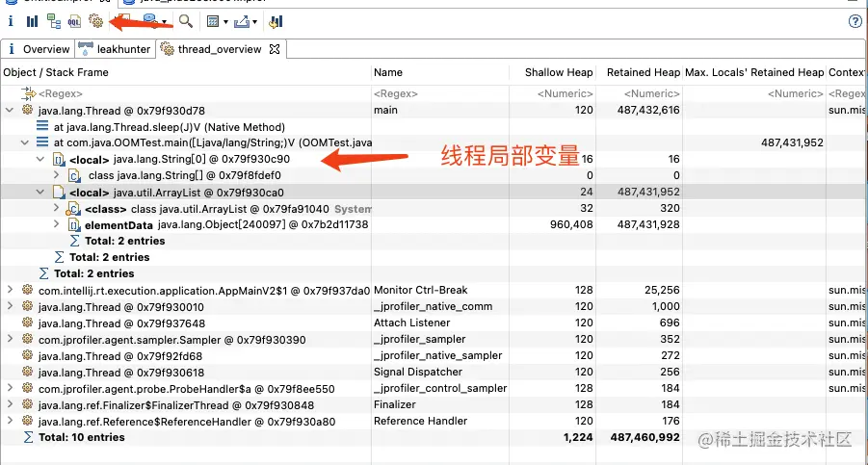Click the class java.lang.String[] icon
This screenshot has width=868, height=465.
coord(74,176)
